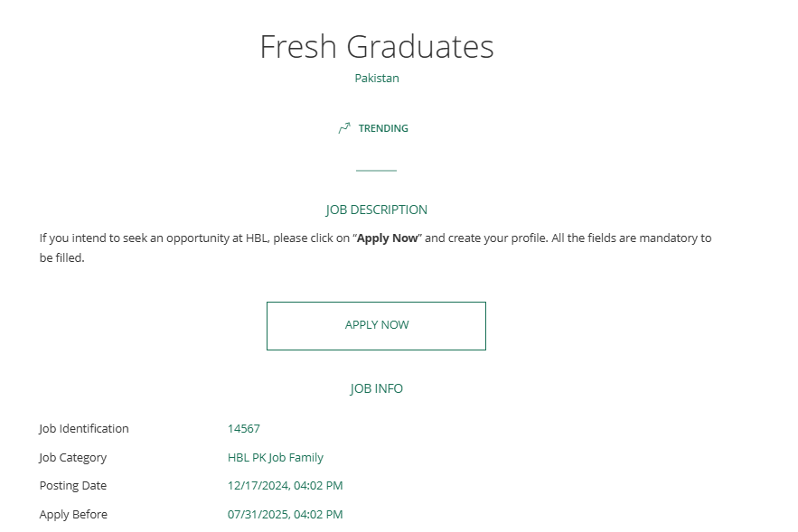This screenshot has height=532, width=798.
Task: Click the JOB INFO heading
Action: [x=377, y=388]
